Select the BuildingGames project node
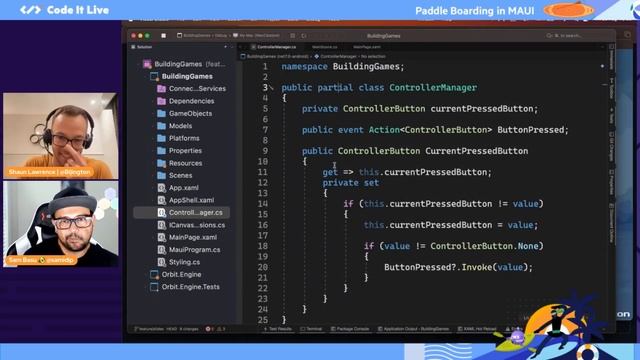Viewport: 640px width, 360px height. pyautogui.click(x=182, y=76)
